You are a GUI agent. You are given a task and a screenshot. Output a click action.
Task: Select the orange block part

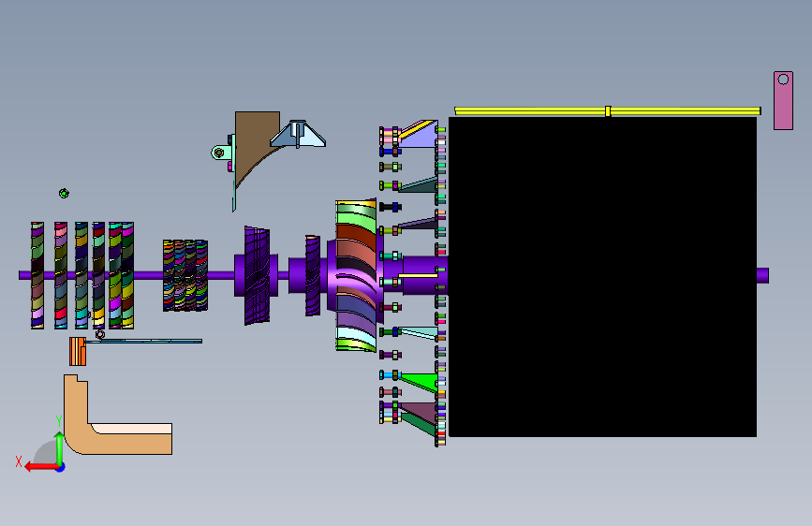pyautogui.click(x=78, y=352)
